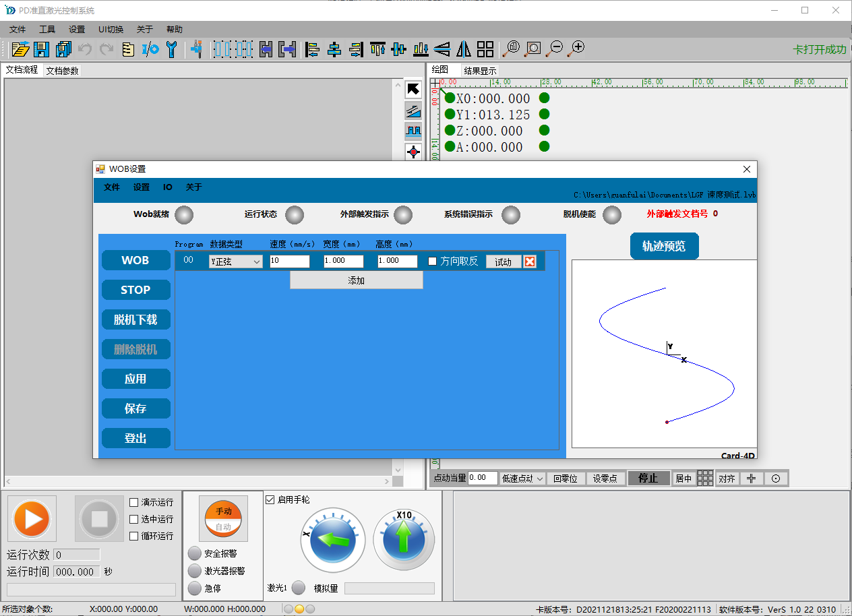852x616 pixels.
Task: Open the 文档参数 tab
Action: coord(62,70)
